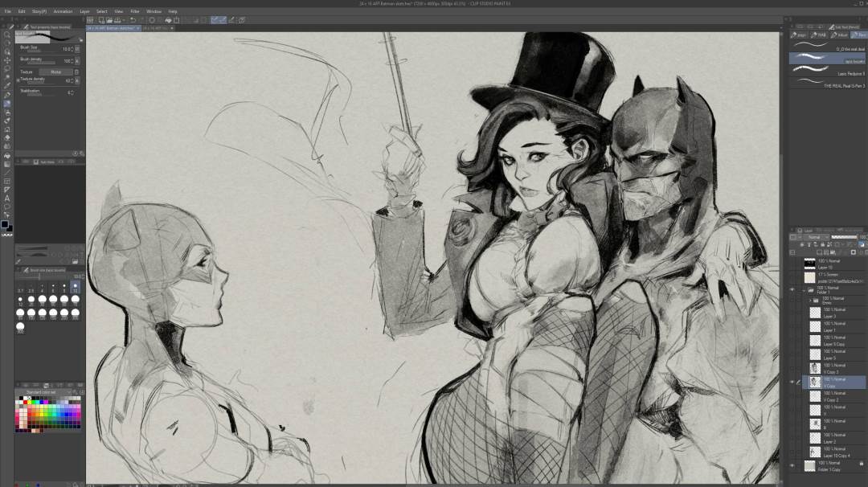Open the Window menu
The width and height of the screenshot is (868, 487).
click(x=154, y=11)
